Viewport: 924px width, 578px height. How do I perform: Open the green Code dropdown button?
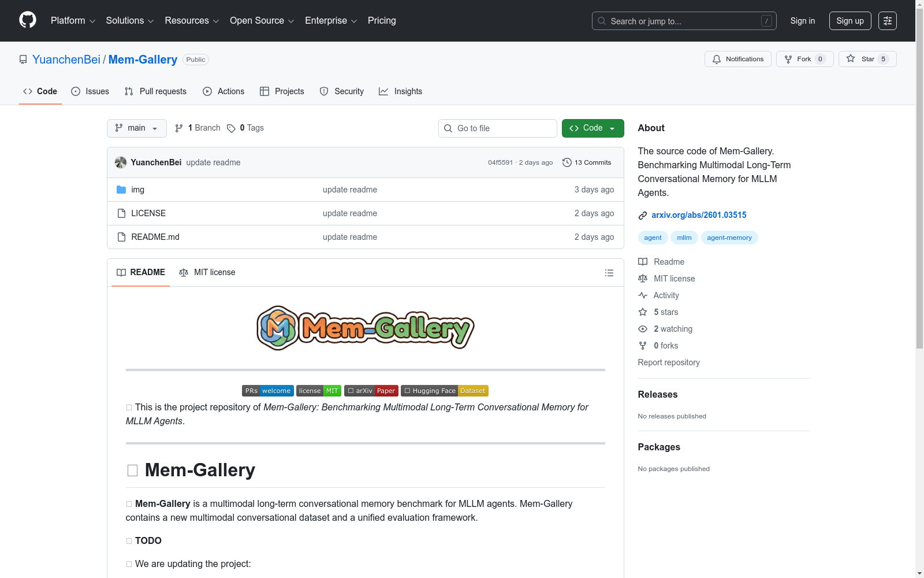pos(593,128)
